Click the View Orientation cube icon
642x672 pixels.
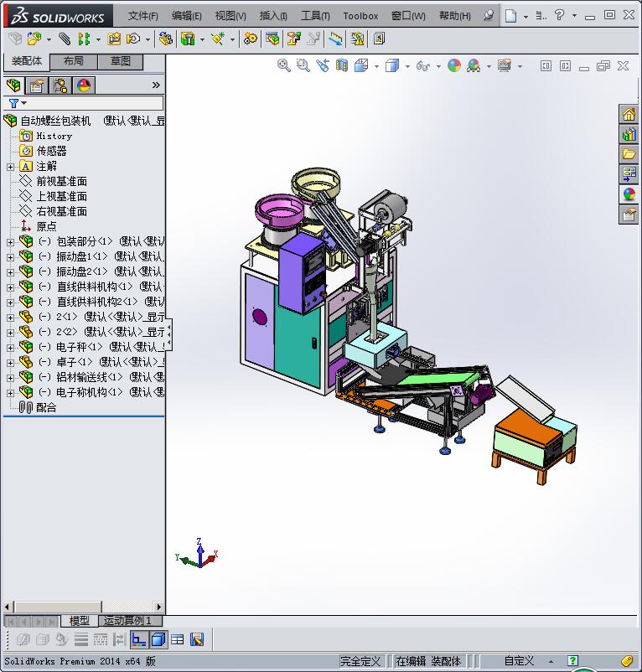click(x=361, y=65)
